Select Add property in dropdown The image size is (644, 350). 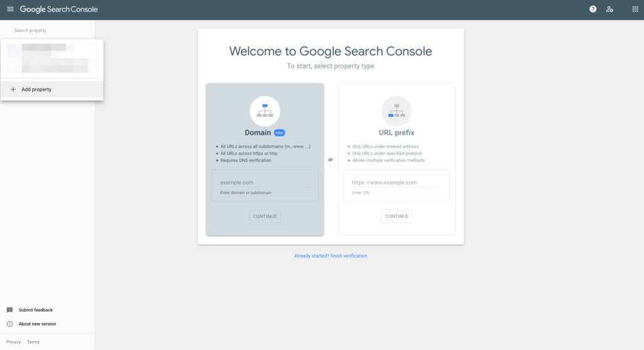[x=52, y=89]
